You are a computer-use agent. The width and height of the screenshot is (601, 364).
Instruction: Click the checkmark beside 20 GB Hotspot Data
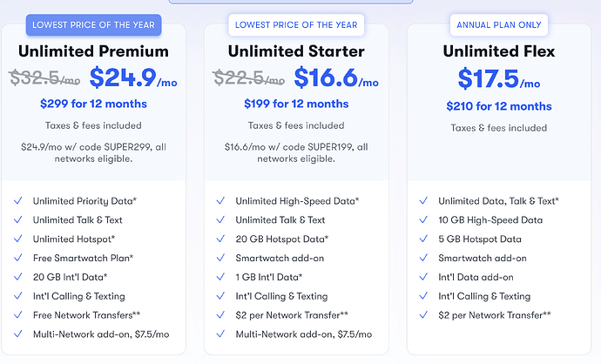(219, 239)
